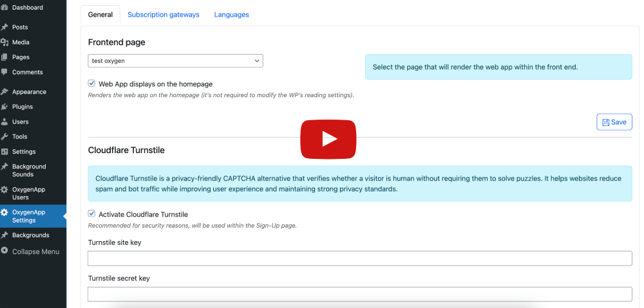Open the Frontend page dropdown
The width and height of the screenshot is (644, 308).
point(175,60)
